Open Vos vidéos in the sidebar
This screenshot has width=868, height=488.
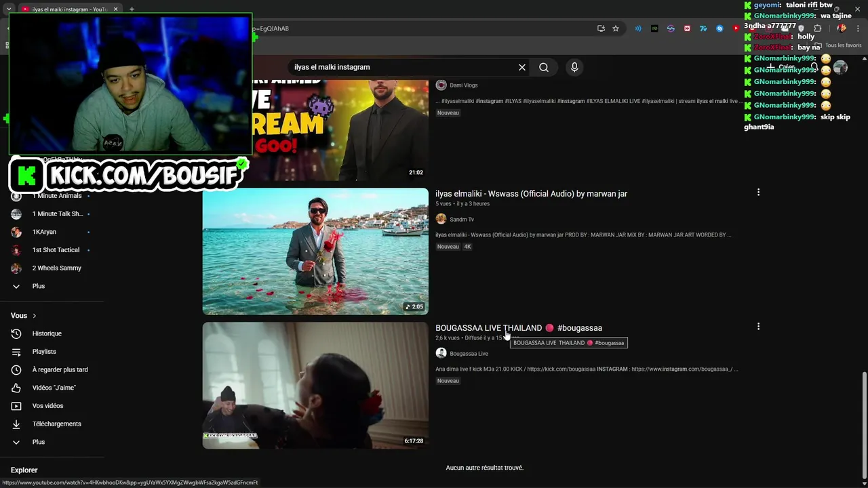click(x=52, y=406)
